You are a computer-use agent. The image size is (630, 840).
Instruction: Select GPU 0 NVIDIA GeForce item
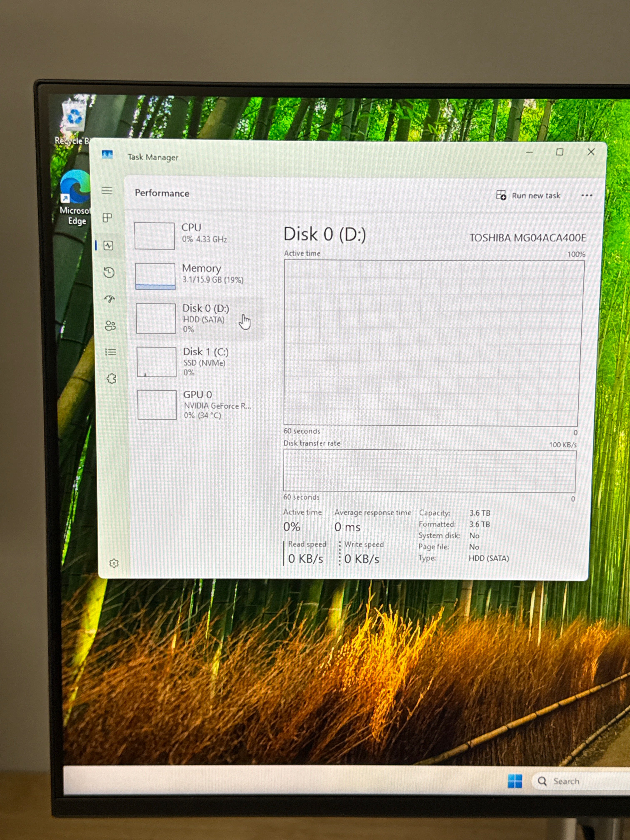click(x=200, y=404)
